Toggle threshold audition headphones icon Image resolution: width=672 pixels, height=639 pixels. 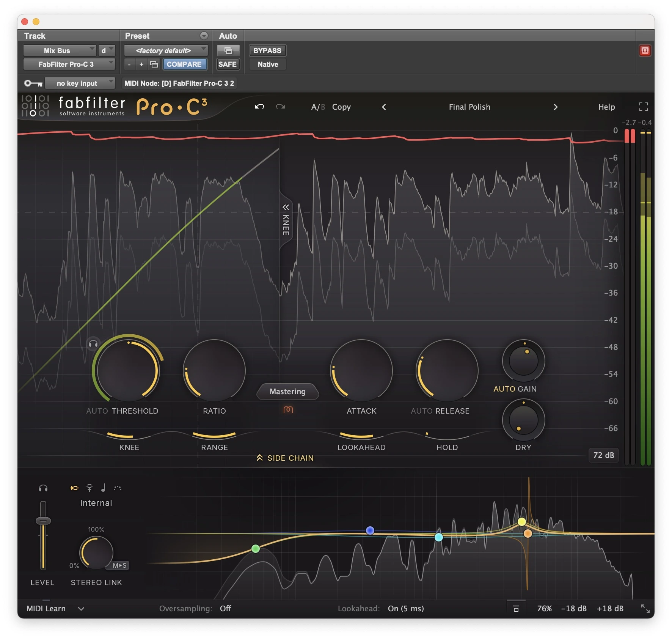click(93, 344)
